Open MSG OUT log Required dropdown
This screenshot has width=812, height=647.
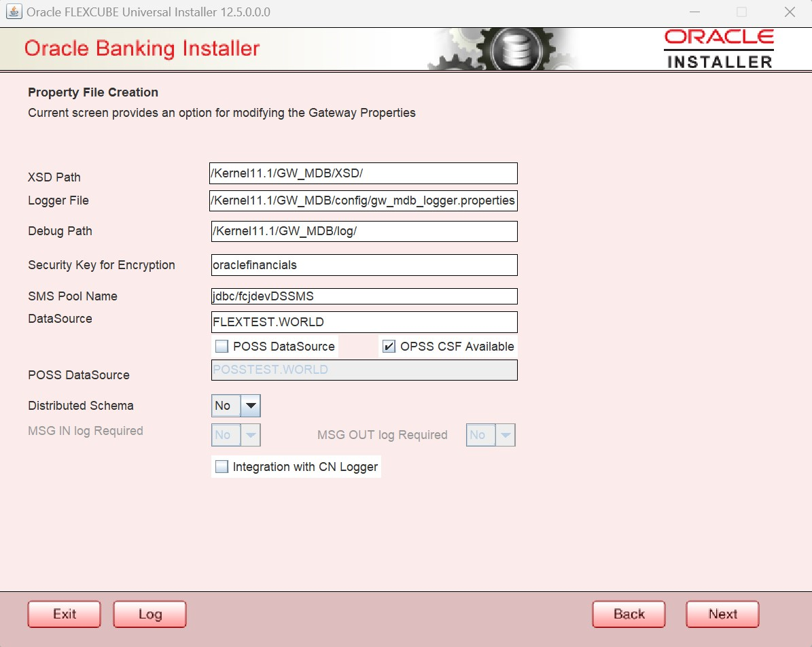491,435
